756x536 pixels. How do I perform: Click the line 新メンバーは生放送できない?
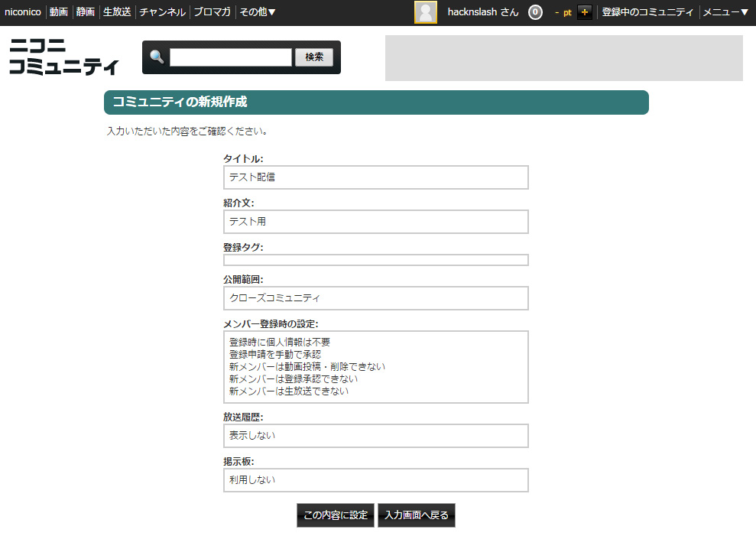coord(289,391)
